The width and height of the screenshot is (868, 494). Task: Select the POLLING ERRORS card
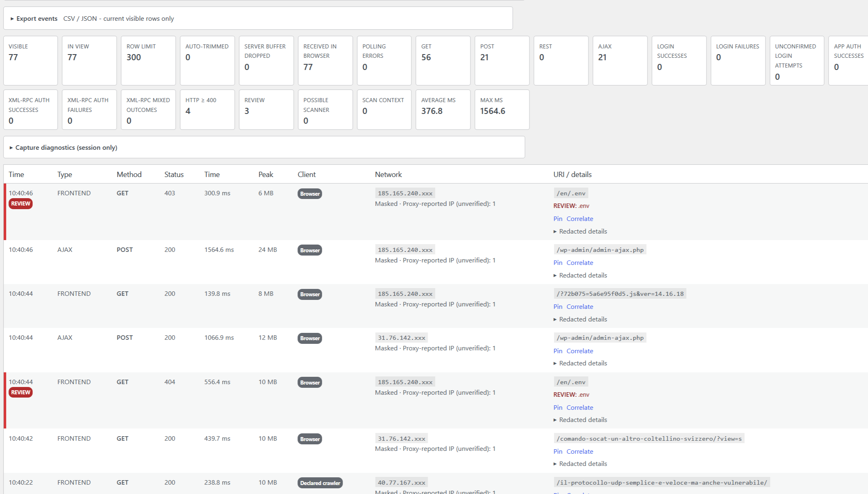[x=384, y=61]
